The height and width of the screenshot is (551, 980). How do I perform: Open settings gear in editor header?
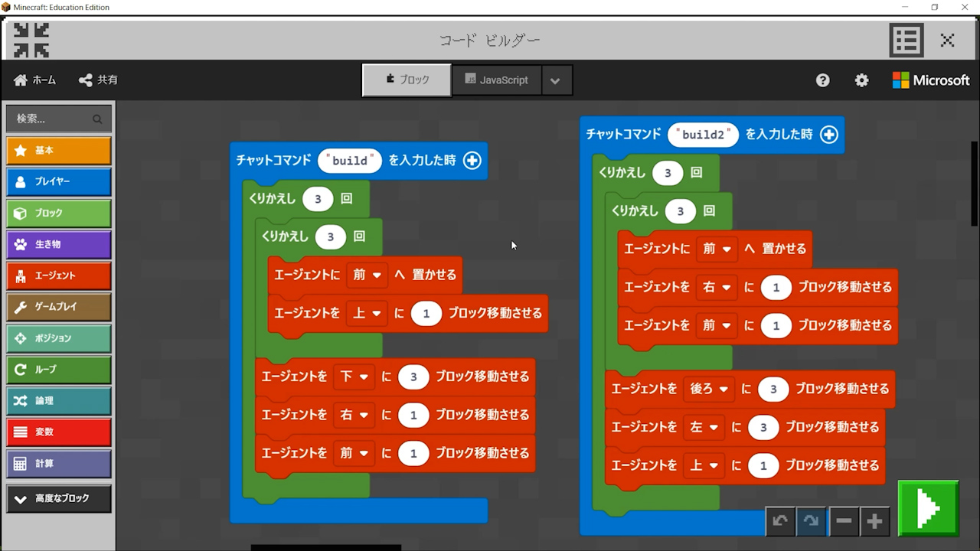[x=861, y=80]
